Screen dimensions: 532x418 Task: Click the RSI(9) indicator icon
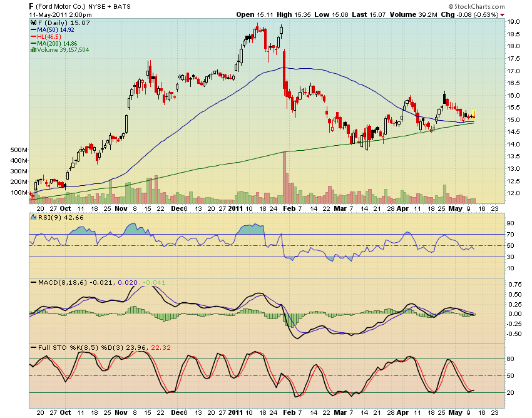pyautogui.click(x=33, y=218)
